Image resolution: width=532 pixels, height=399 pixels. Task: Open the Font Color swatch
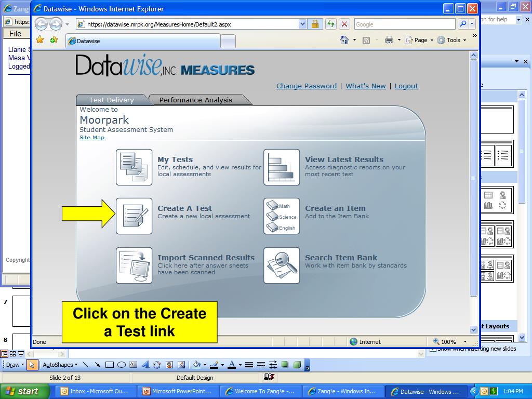pos(232,365)
